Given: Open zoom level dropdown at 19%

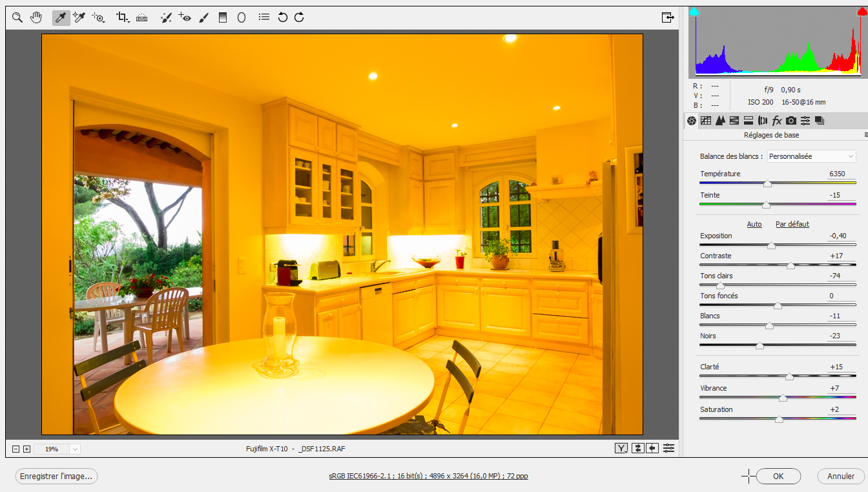Looking at the screenshot, I should point(75,449).
